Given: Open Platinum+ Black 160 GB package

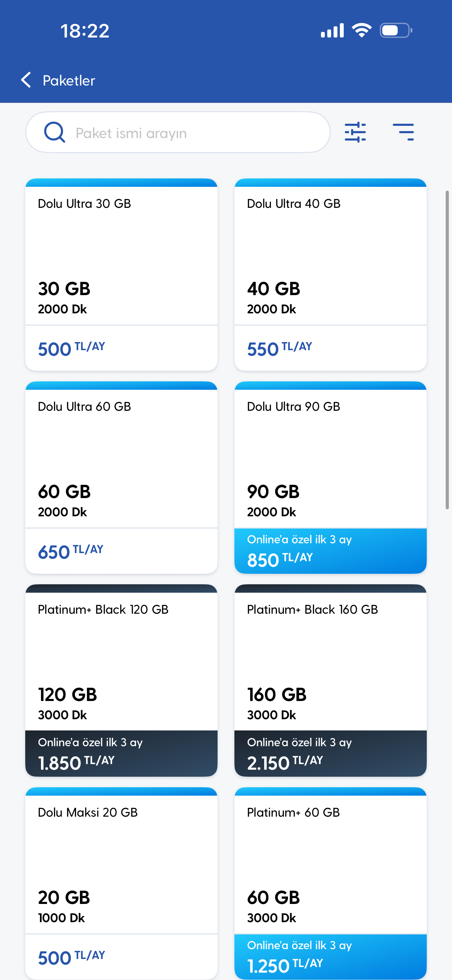Looking at the screenshot, I should [x=330, y=662].
